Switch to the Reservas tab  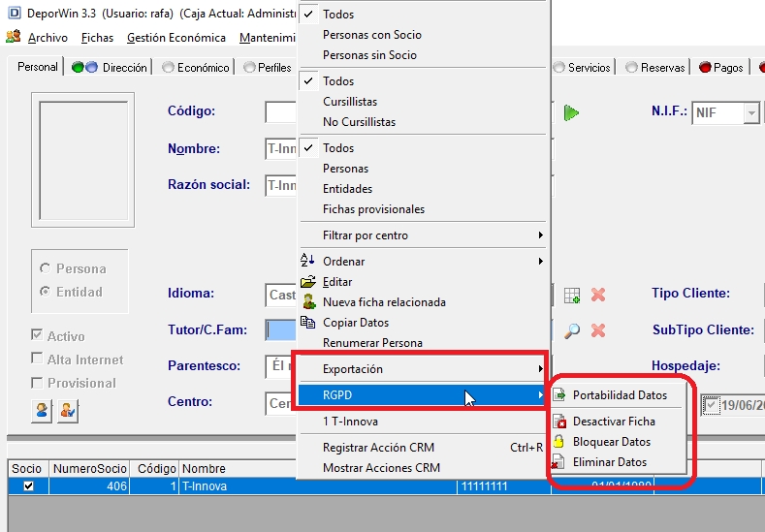coord(656,67)
